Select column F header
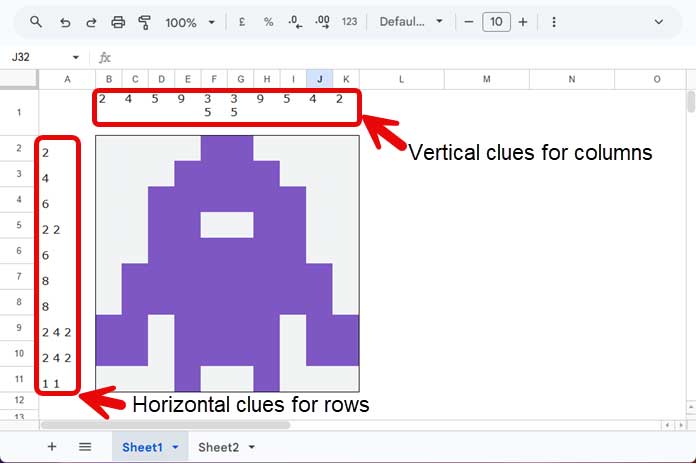Screen dimensions: 696x464 pos(214,79)
